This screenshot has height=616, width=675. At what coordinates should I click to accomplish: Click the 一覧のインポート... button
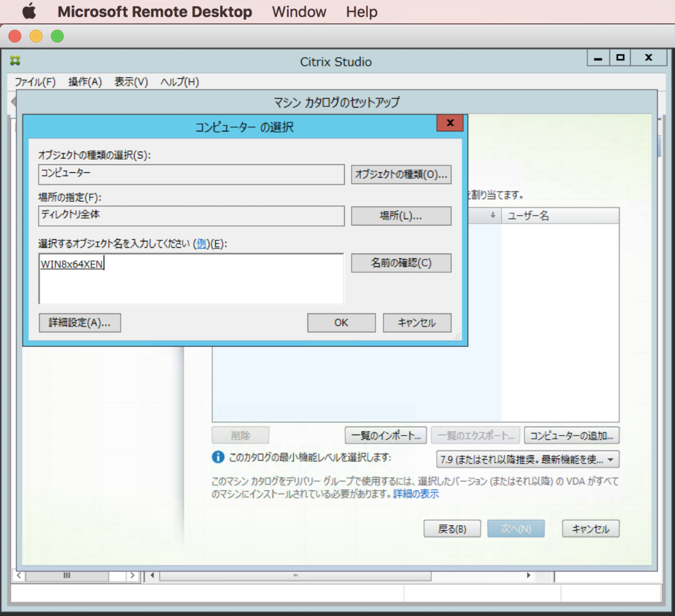(x=386, y=435)
